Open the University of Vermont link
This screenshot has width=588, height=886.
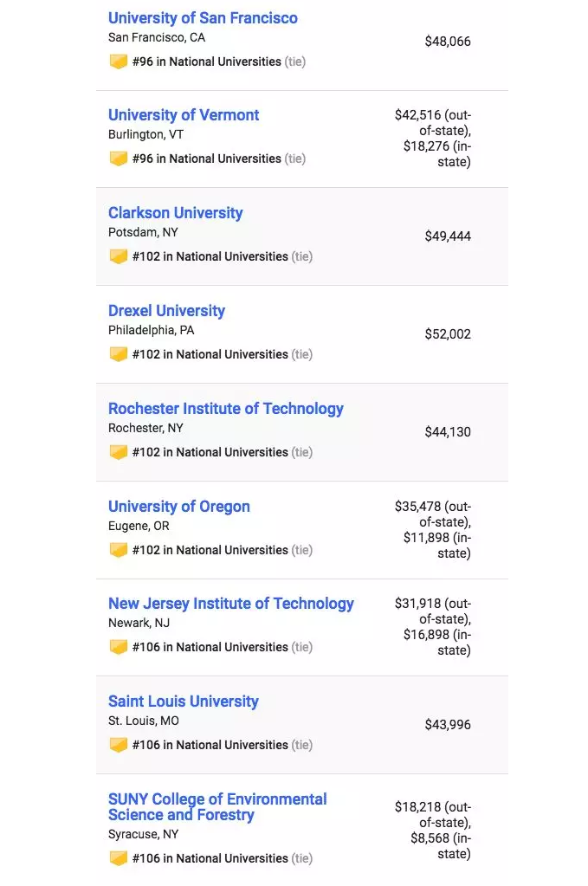[x=184, y=115]
